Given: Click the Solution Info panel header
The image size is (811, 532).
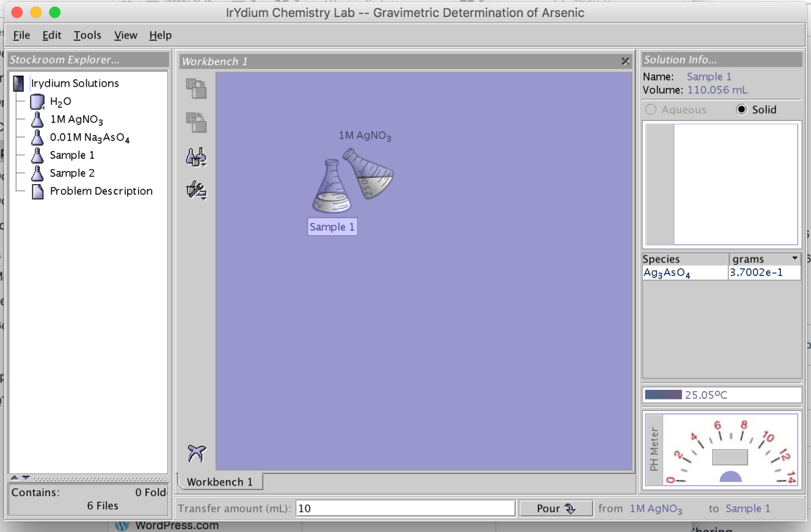Looking at the screenshot, I should [722, 59].
